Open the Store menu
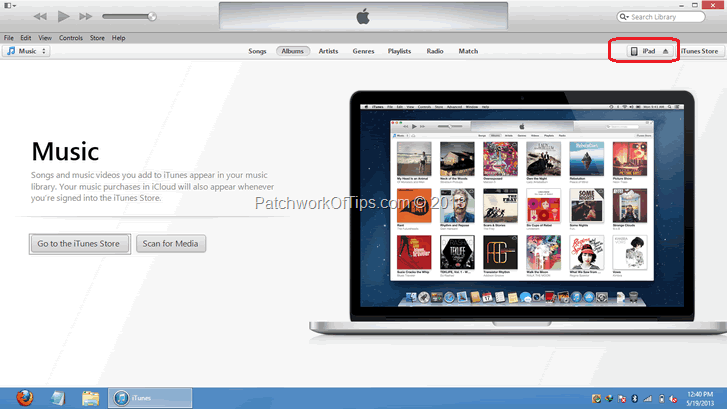The height and width of the screenshot is (409, 727). tap(97, 38)
